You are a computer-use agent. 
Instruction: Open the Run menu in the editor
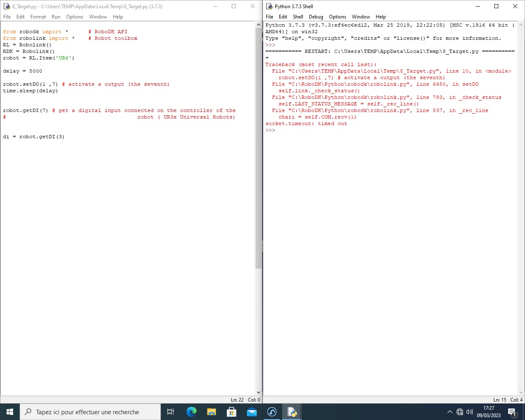tap(56, 17)
